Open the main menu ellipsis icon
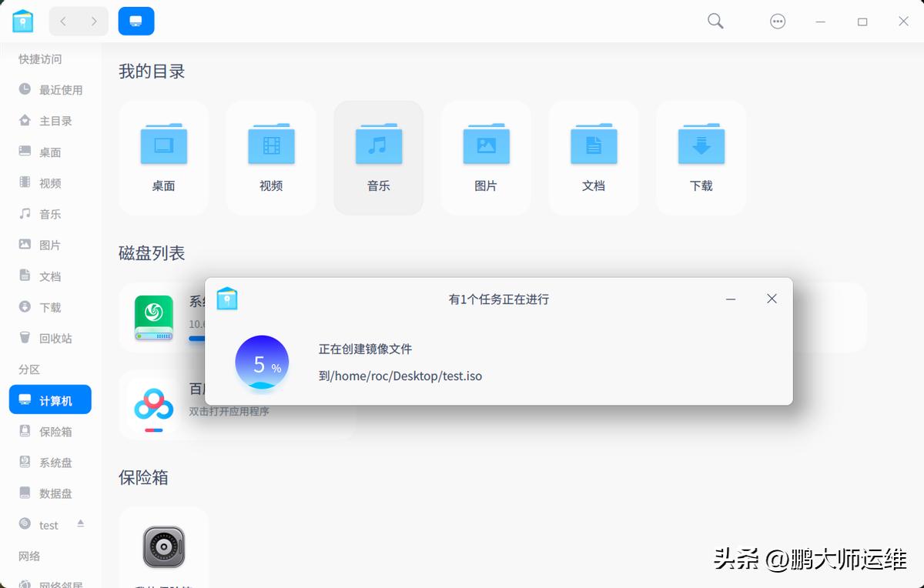924x588 pixels. tap(777, 21)
